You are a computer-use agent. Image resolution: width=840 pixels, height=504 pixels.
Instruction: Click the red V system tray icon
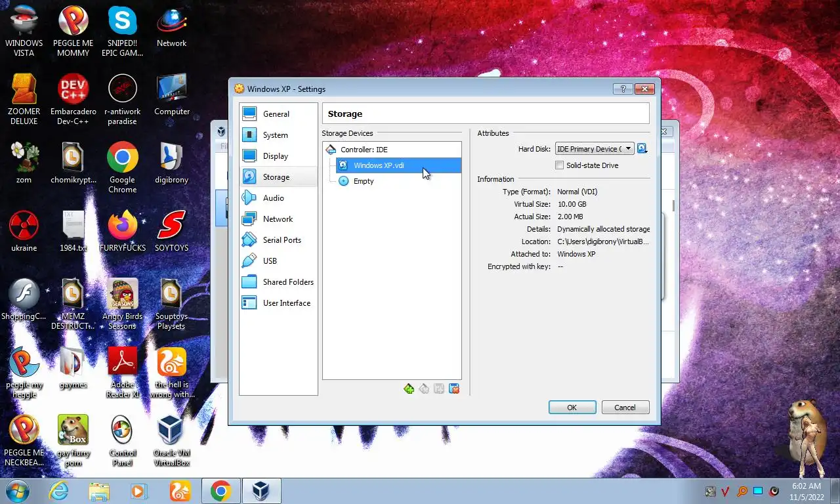726,491
